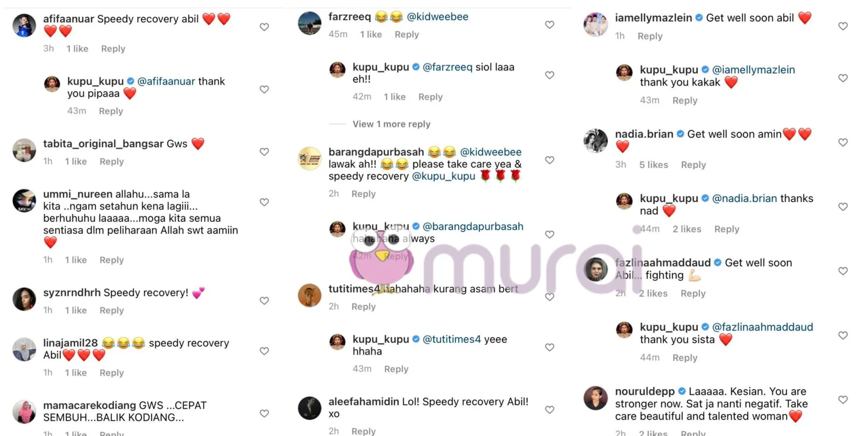This screenshot has width=868, height=436.
Task: View 5 likes on nadia.brian's comment
Action: pos(654,165)
